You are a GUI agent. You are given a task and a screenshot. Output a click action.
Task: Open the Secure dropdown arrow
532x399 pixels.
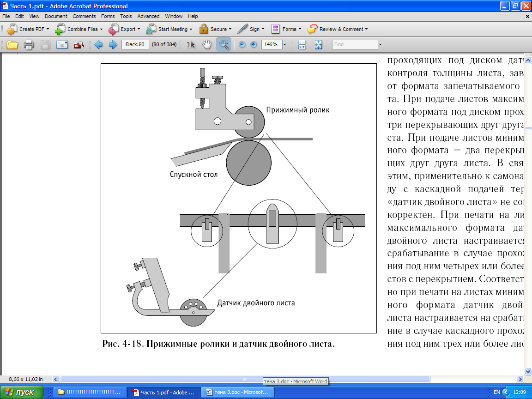[x=230, y=29]
